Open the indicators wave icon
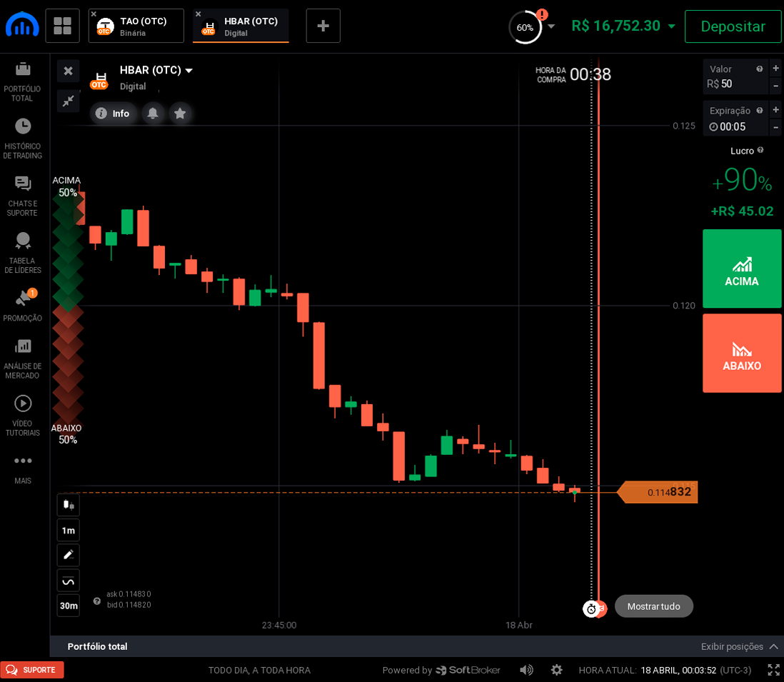 coord(69,581)
